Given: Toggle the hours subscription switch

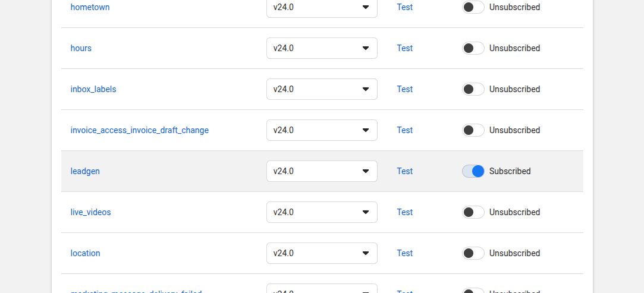Looking at the screenshot, I should click(x=473, y=48).
